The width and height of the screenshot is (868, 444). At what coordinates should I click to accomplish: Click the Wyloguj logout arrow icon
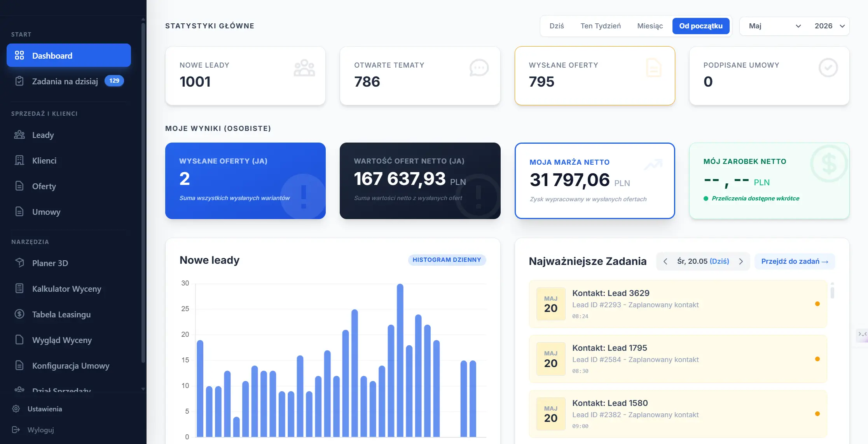point(16,430)
